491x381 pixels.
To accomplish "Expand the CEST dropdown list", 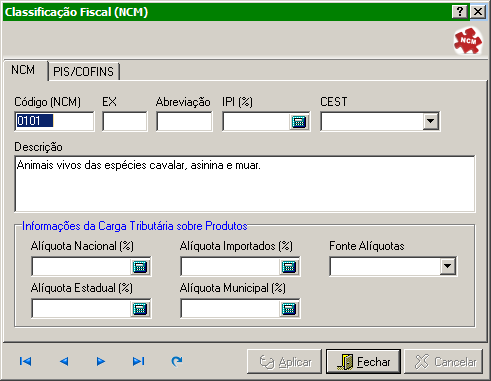I will 430,121.
